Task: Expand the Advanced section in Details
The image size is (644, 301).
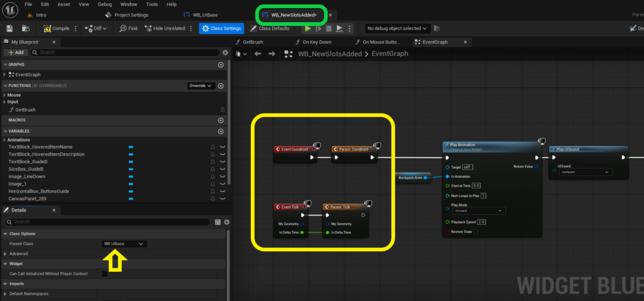Action: (x=18, y=254)
